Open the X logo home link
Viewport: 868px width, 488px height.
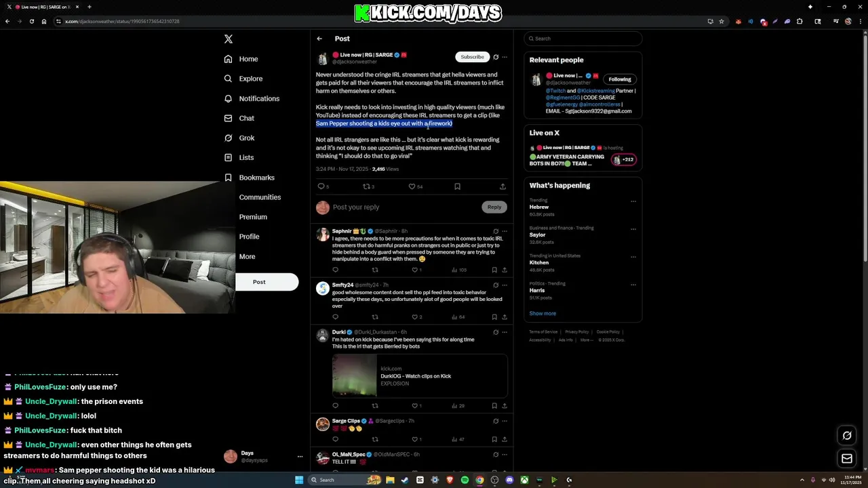(x=229, y=39)
